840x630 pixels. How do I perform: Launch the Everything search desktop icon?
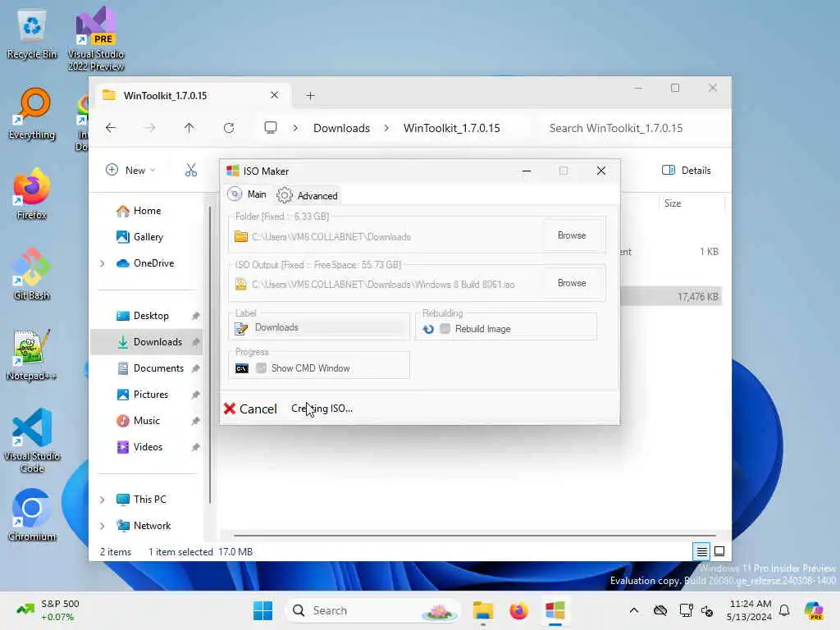(32, 113)
